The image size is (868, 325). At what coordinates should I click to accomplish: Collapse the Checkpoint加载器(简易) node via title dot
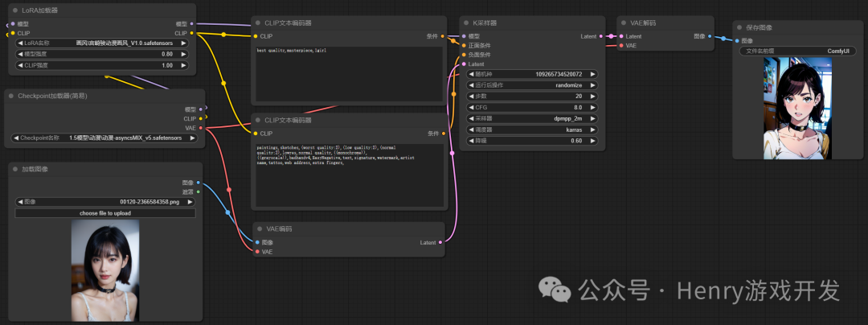(11, 96)
